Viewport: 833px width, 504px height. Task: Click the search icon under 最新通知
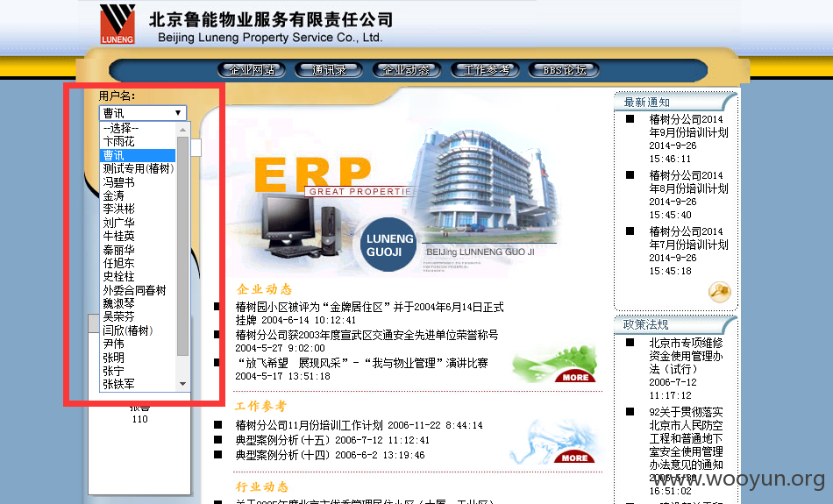click(x=719, y=292)
